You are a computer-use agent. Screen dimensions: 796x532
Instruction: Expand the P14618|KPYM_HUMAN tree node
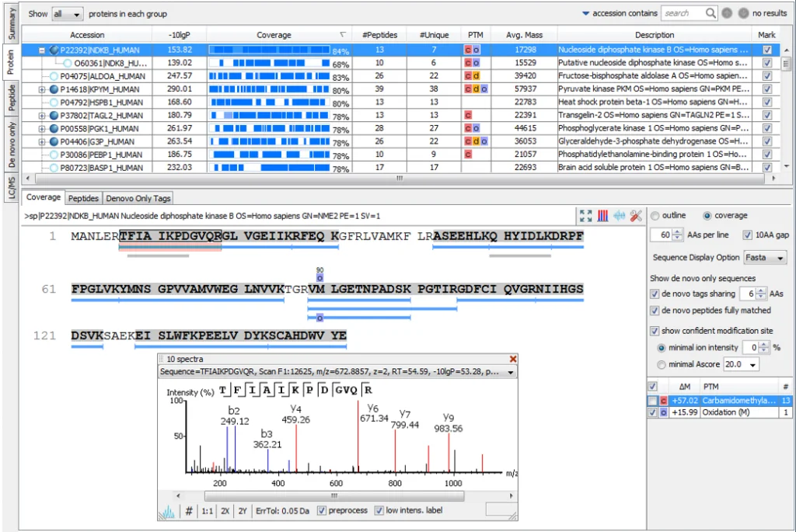tap(42, 89)
